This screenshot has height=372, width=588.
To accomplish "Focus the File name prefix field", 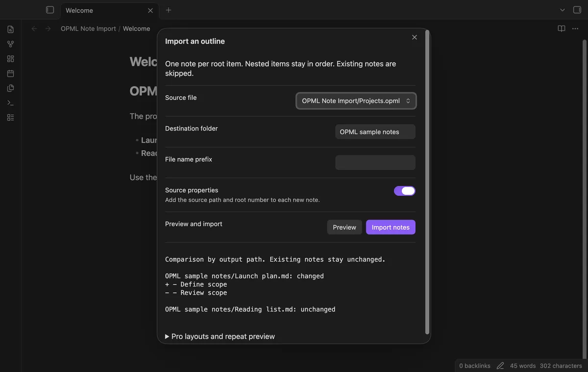I will (x=375, y=163).
